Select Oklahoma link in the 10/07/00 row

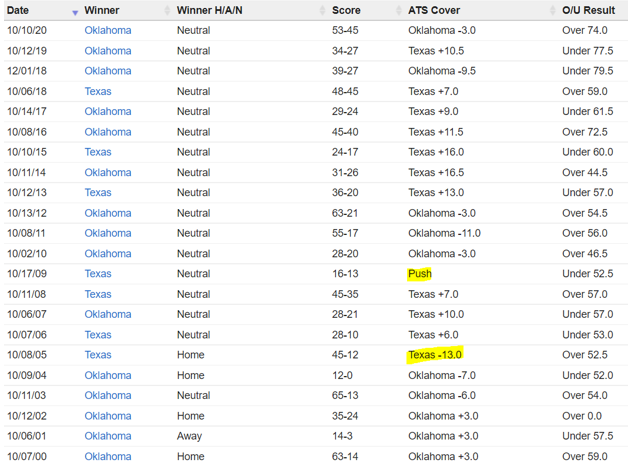pos(107,457)
